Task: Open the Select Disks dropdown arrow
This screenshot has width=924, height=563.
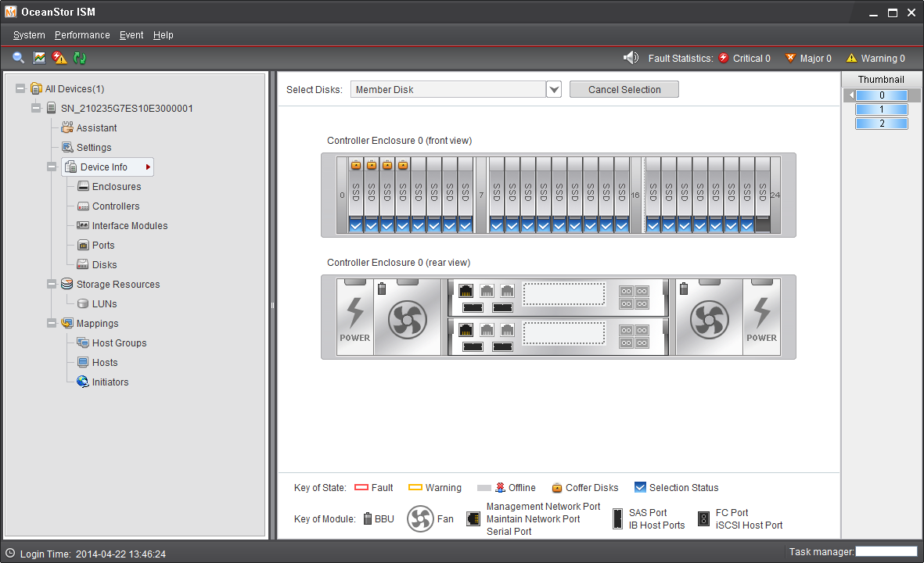Action: [x=553, y=89]
